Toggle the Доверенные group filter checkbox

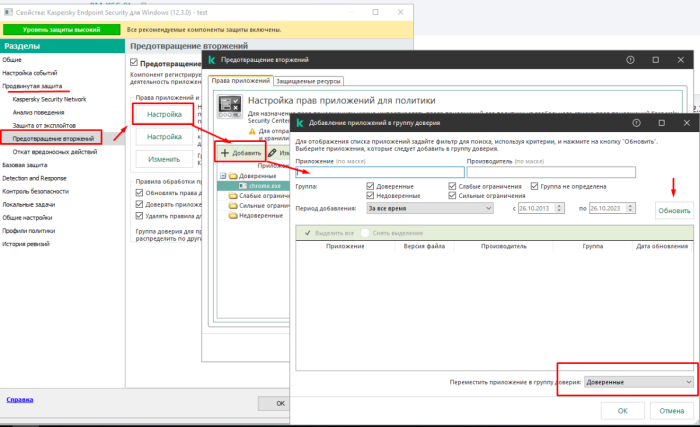coord(370,186)
